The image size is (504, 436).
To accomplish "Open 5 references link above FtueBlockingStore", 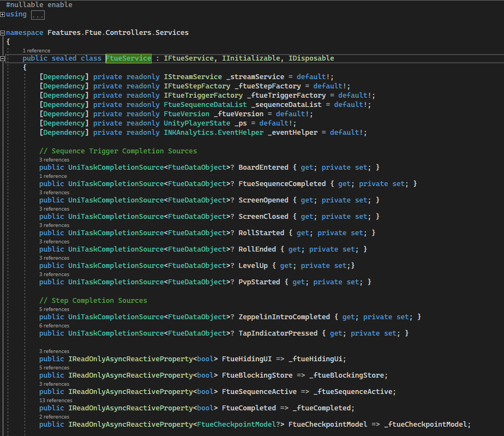I will point(55,368).
